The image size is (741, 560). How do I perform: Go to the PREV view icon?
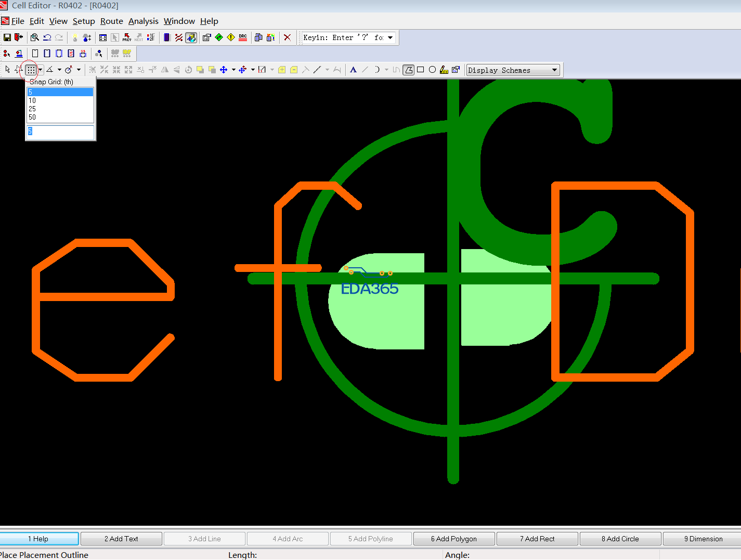tap(127, 37)
